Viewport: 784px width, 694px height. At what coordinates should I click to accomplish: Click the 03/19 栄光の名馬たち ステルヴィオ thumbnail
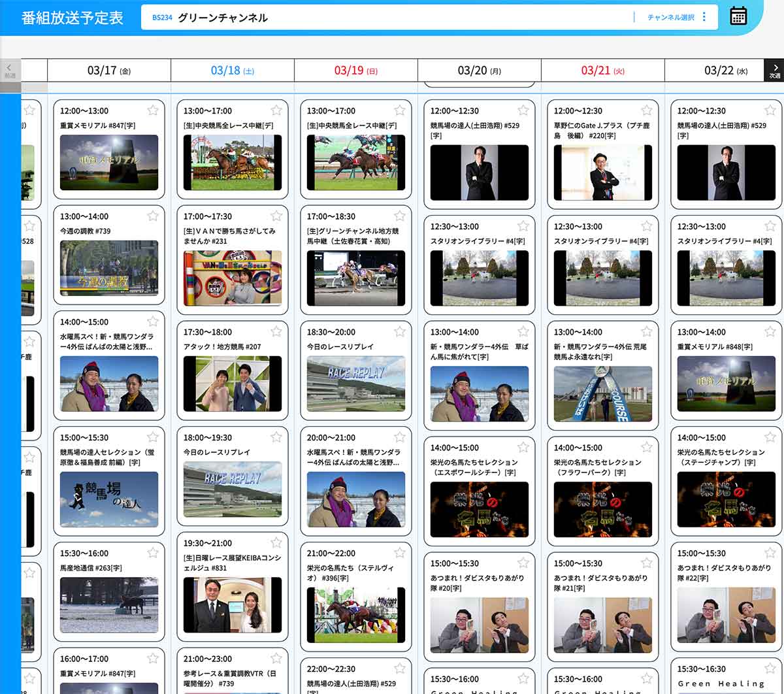point(356,614)
